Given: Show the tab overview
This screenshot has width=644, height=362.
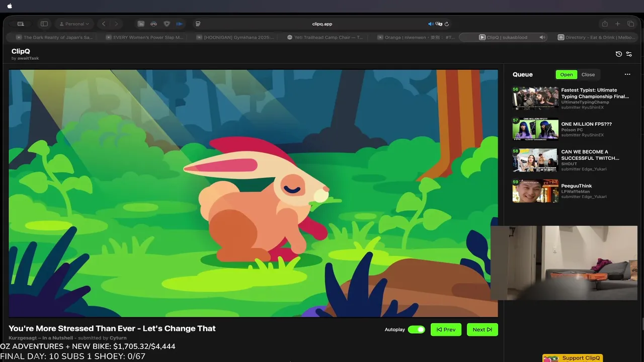Looking at the screenshot, I should pos(631,24).
